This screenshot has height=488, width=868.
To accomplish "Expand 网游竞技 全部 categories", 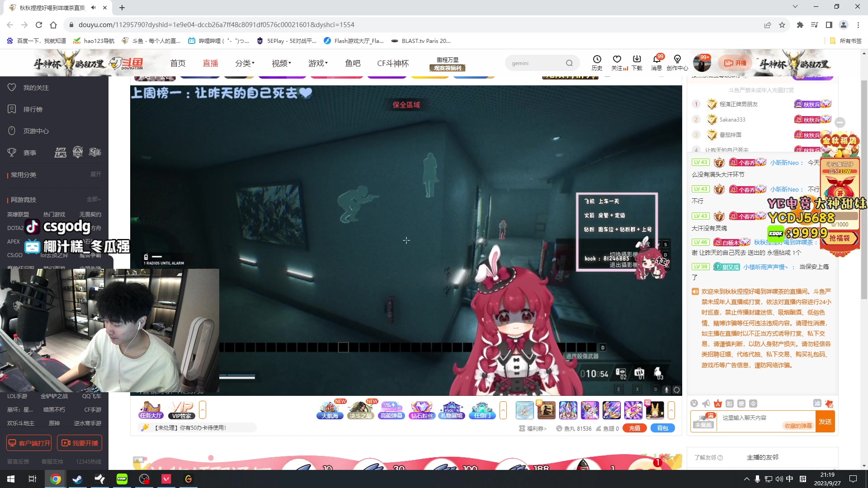I will pyautogui.click(x=94, y=199).
